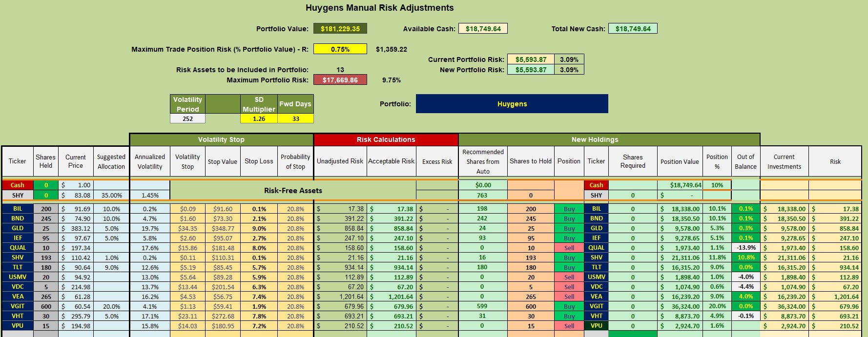Select VHT suggested allocation 5.0%
This screenshot has width=868, height=337.
pyautogui.click(x=111, y=316)
